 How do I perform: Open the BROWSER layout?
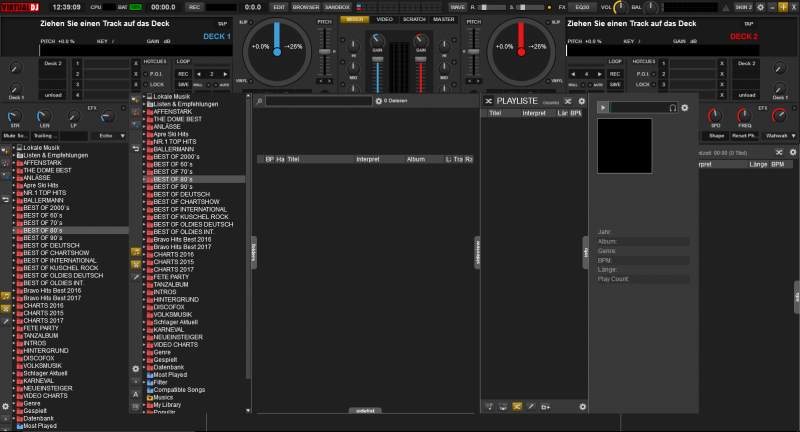click(x=306, y=7)
